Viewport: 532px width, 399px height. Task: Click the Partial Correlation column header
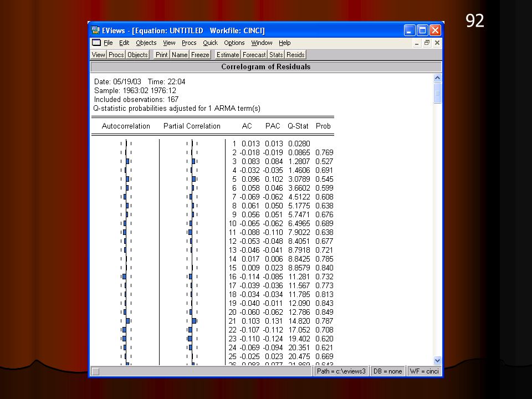pyautogui.click(x=192, y=126)
